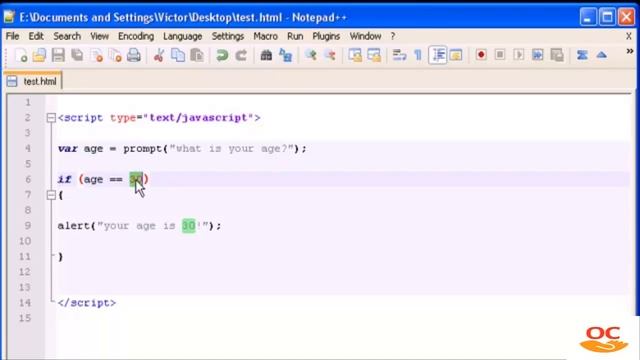Viewport: 640px width, 360px height.
Task: Click the Notepad++ title bar icon
Action: [x=9, y=18]
